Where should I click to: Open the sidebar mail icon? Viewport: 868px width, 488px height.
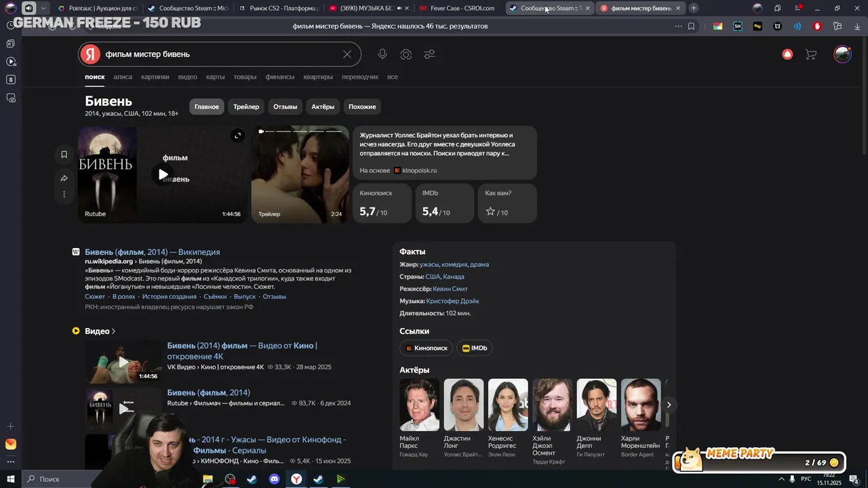tap(10, 445)
